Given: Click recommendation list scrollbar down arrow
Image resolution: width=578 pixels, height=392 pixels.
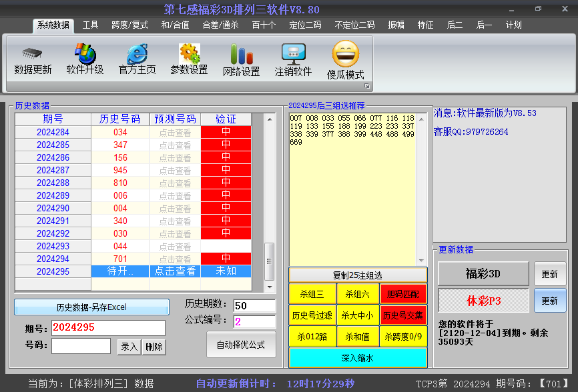Looking at the screenshot, I should 421,261.
